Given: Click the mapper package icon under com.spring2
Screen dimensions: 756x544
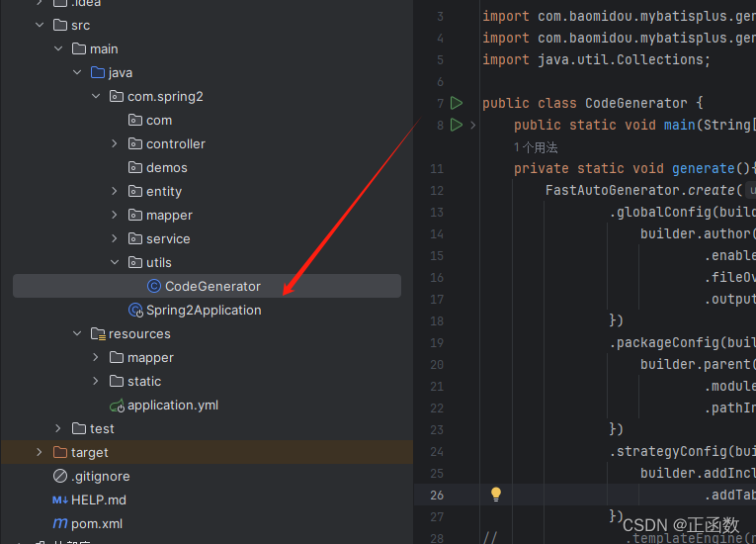Looking at the screenshot, I should coord(135,215).
